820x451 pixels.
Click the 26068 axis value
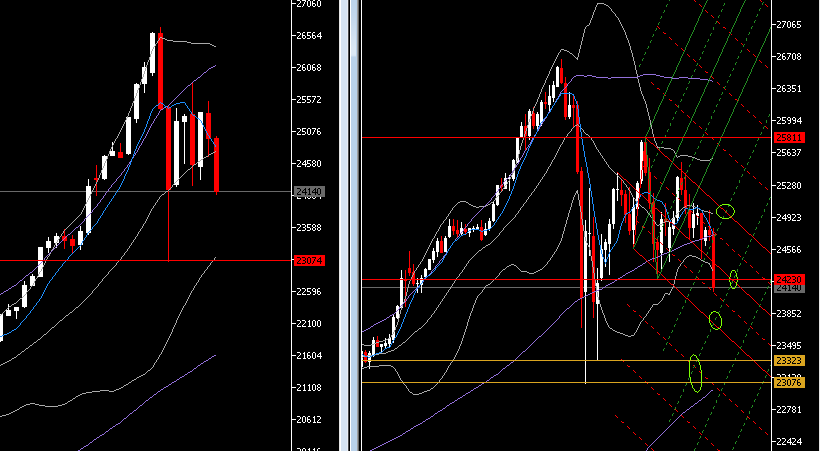(309, 68)
